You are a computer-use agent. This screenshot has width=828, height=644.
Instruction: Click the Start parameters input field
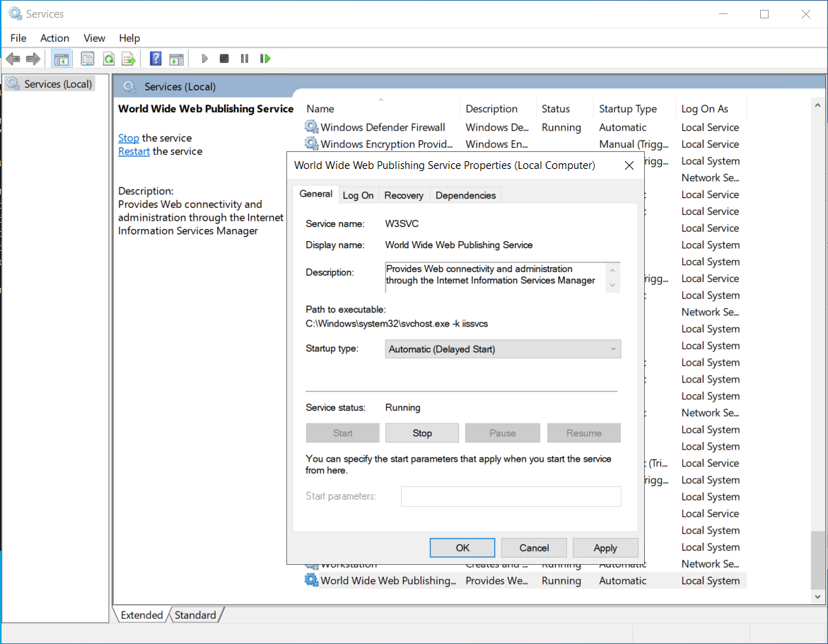point(511,496)
